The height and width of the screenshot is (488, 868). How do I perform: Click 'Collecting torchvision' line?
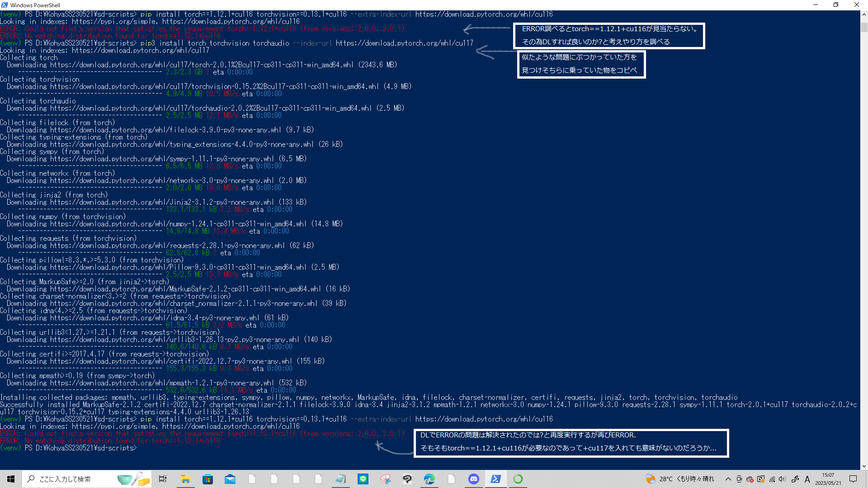(40, 79)
